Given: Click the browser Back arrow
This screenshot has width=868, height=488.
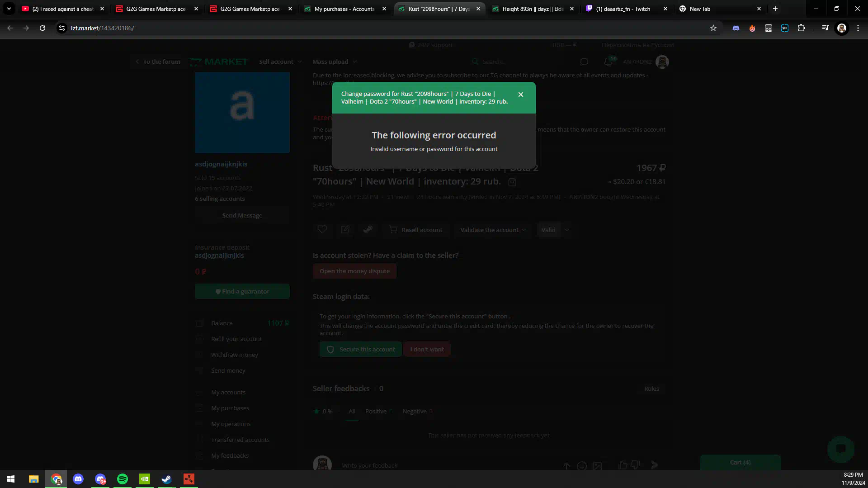Looking at the screenshot, I should [10, 28].
